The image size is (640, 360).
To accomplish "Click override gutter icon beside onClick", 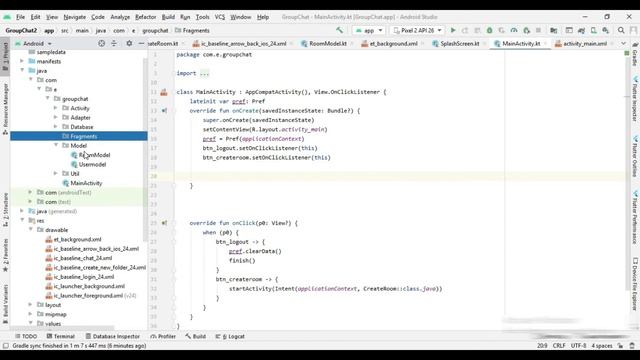I will 164,223.
